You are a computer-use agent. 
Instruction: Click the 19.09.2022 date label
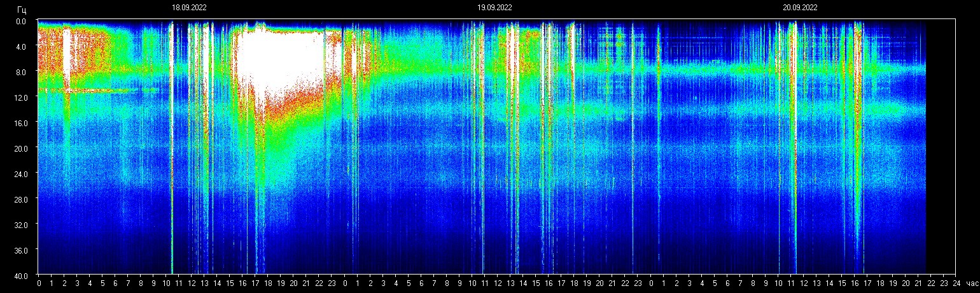[494, 8]
